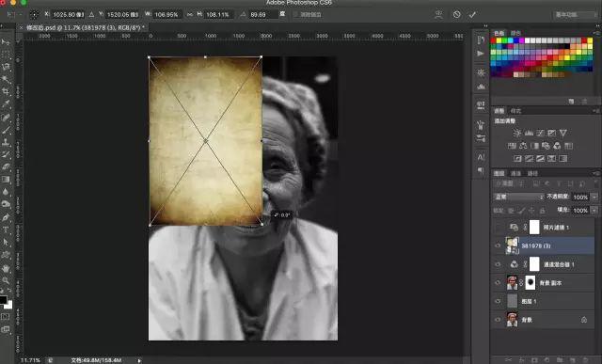
Task: Select the Eraser tool
Action: click(x=6, y=166)
